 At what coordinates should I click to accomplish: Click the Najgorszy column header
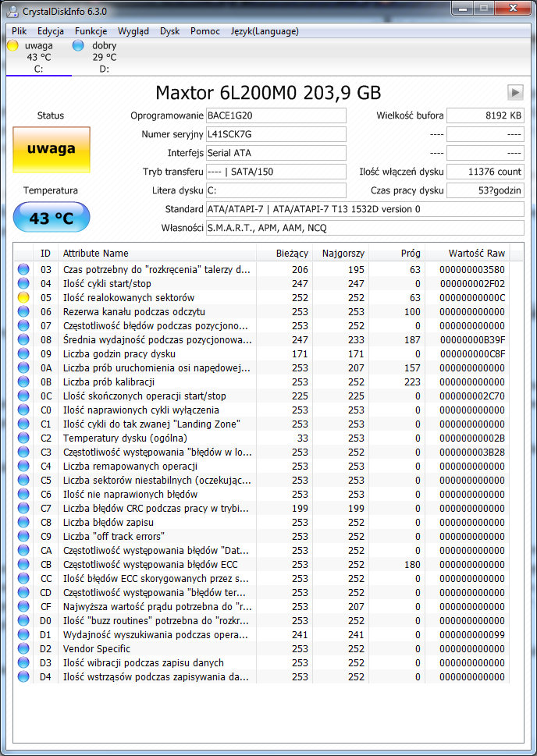coord(340,253)
